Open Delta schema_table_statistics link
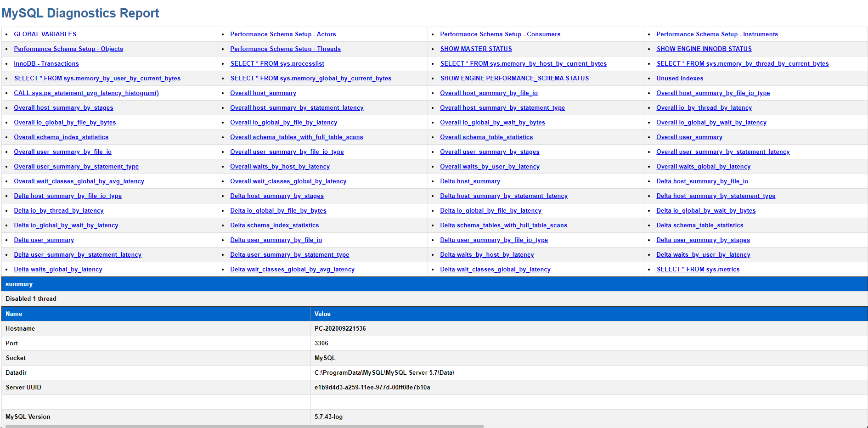The width and height of the screenshot is (868, 428). pos(700,225)
